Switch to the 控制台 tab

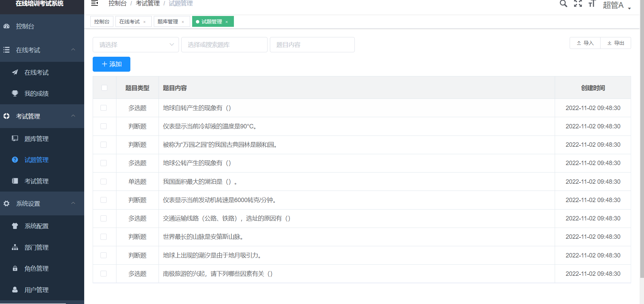click(102, 21)
